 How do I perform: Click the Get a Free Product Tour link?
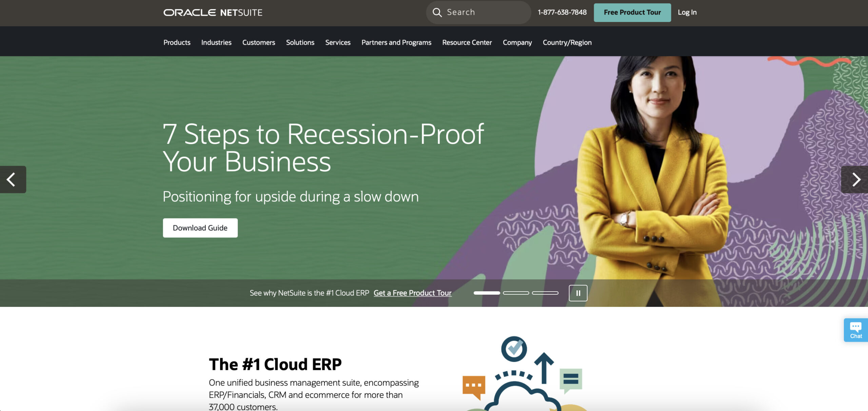point(412,292)
